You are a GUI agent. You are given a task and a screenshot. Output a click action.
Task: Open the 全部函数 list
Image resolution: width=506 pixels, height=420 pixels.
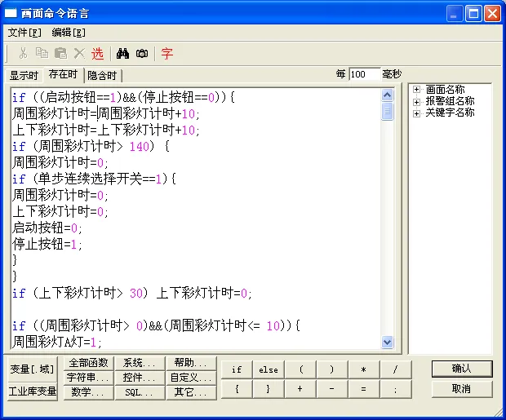(88, 363)
